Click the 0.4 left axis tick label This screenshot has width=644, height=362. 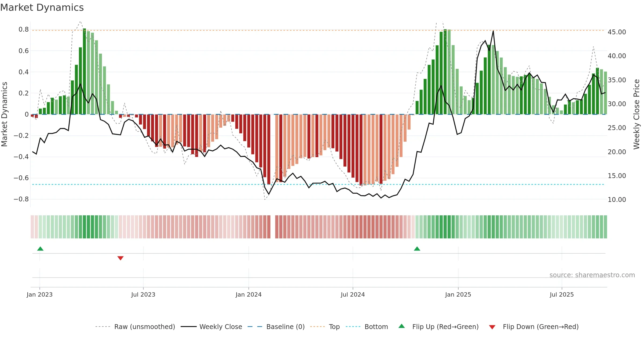coord(24,72)
